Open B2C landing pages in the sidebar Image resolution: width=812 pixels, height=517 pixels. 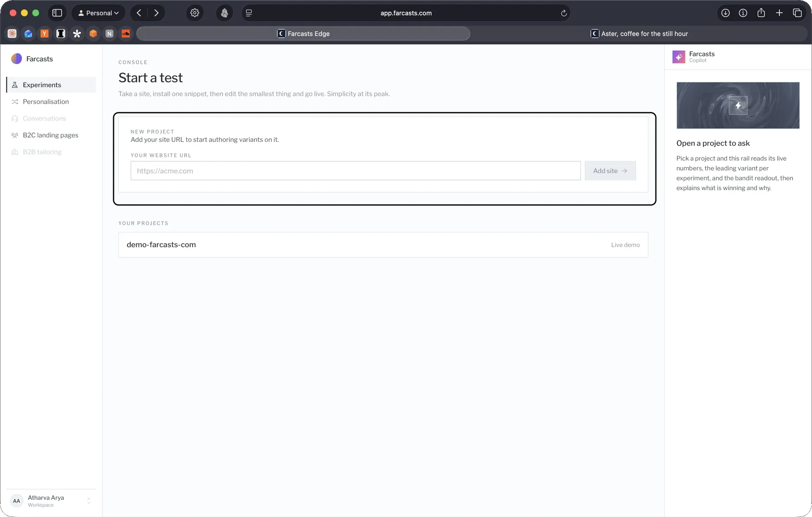pos(51,135)
